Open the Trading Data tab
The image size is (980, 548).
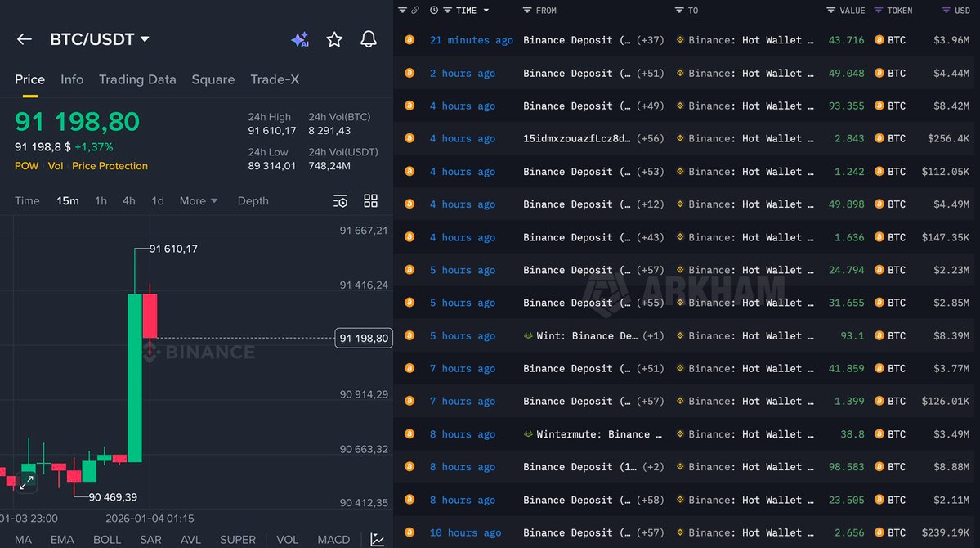[137, 79]
